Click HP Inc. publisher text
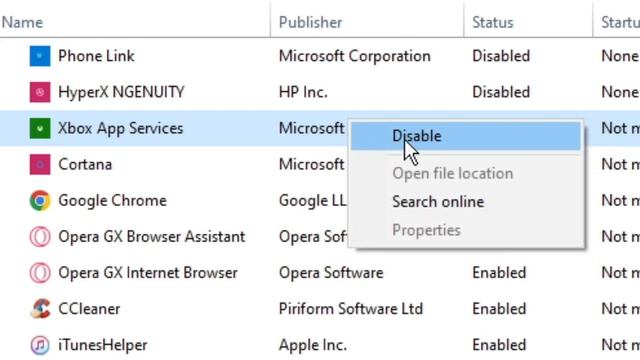This screenshot has width=640, height=360. [303, 92]
